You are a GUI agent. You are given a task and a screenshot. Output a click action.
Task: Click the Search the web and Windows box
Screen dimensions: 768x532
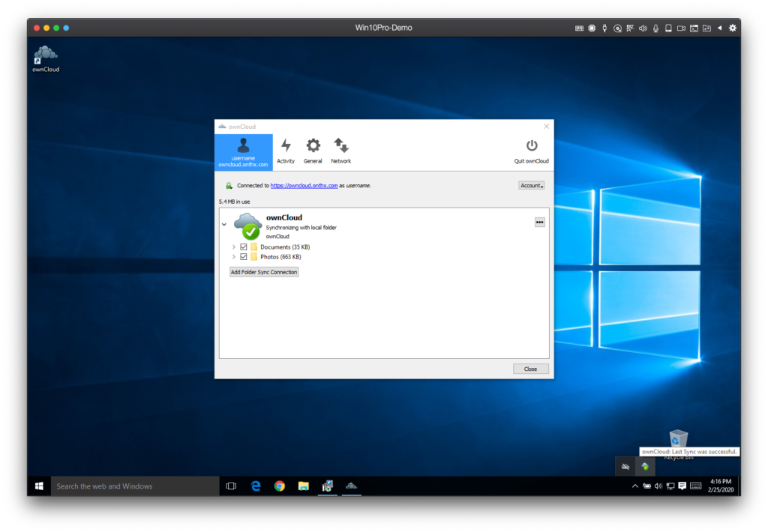pyautogui.click(x=135, y=486)
